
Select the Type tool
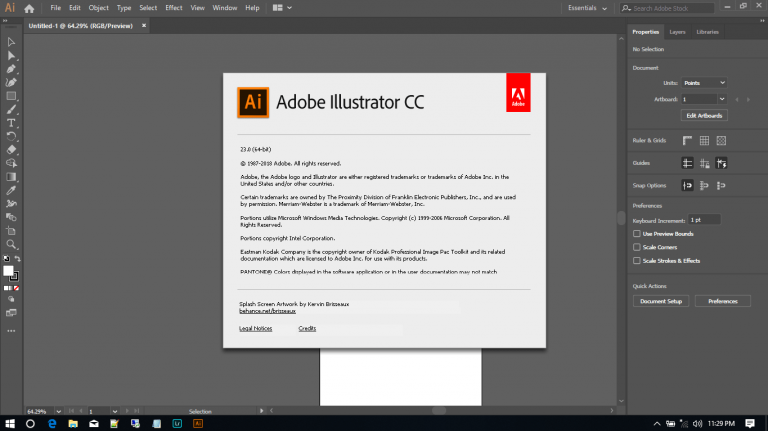coord(11,123)
